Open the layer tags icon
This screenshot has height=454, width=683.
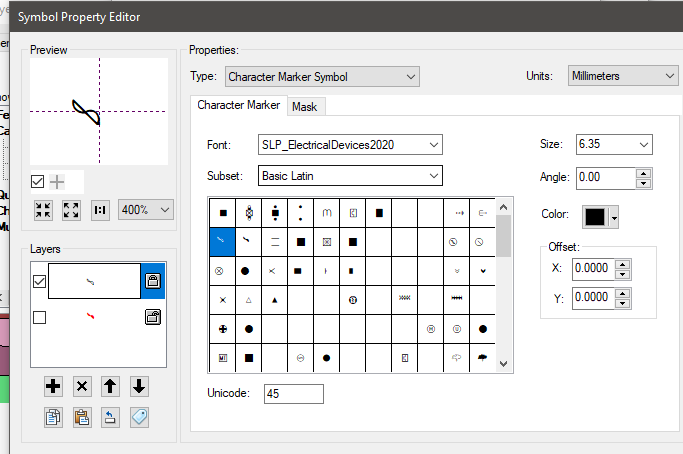[139, 418]
